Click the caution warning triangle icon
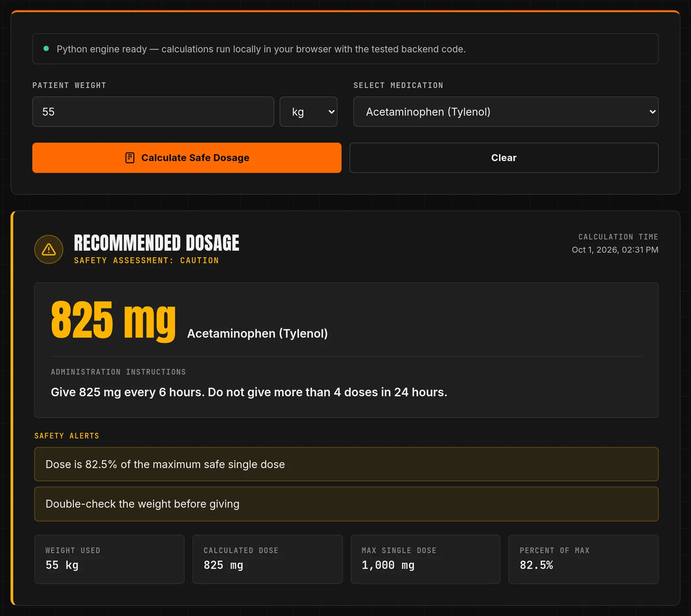This screenshot has width=691, height=616. 49,250
